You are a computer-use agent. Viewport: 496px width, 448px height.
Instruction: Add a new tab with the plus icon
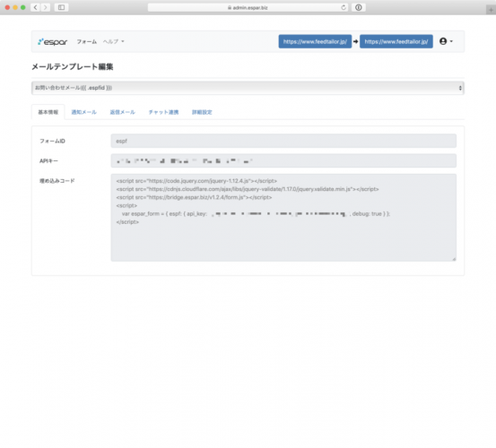[x=491, y=10]
